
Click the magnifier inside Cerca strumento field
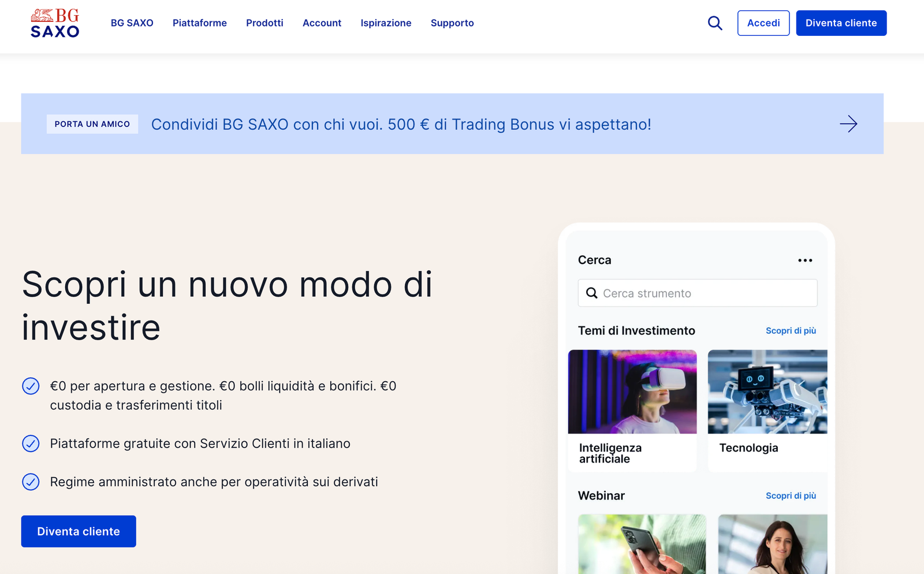(x=591, y=293)
